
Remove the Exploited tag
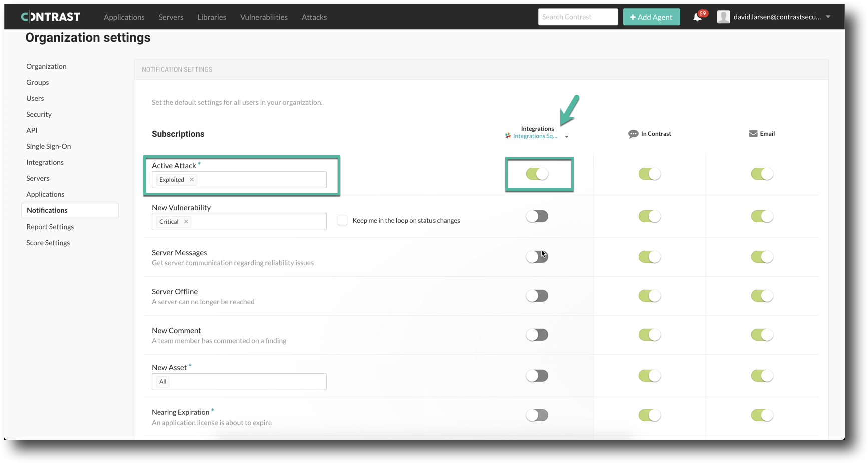192,180
